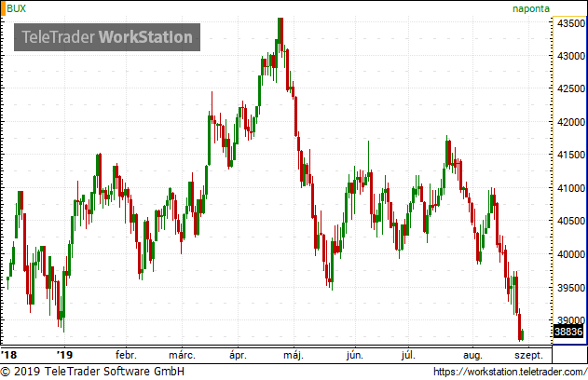588x380 pixels.
Task: Click the 2019 TeleTrader Software GmbH copyright text
Action: 92,372
